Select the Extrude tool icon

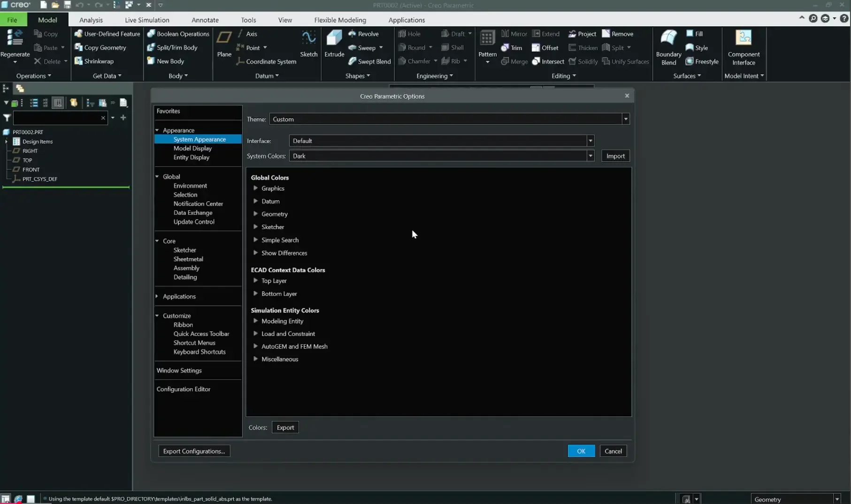pos(334,38)
